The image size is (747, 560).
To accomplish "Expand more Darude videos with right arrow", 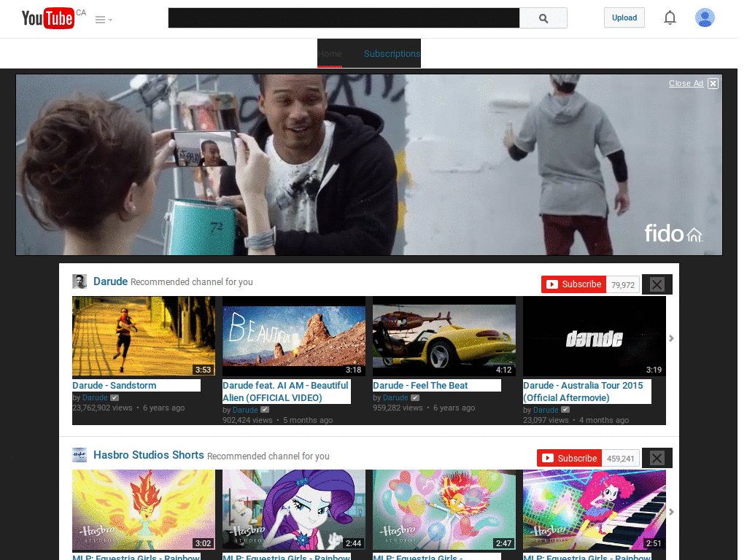I will tap(670, 338).
